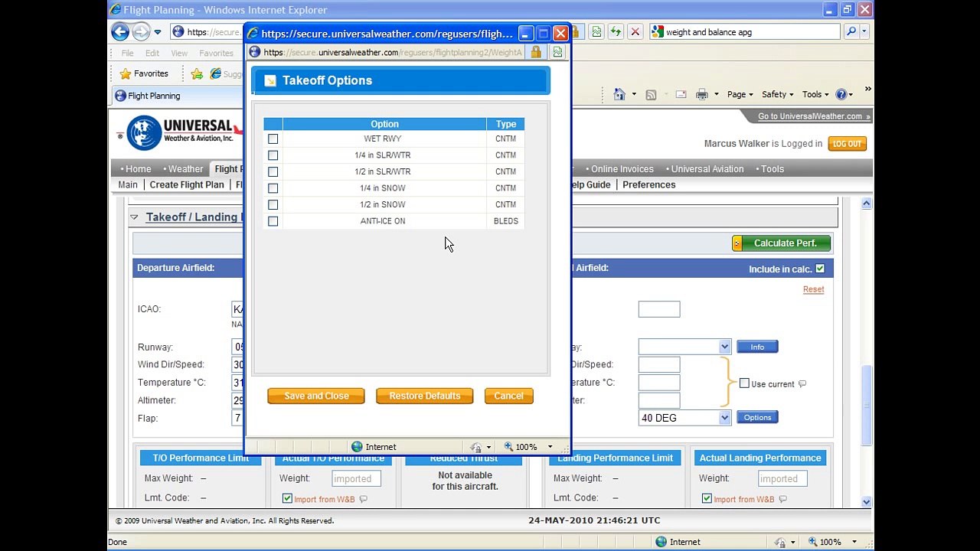Click the search magnifier icon
The image size is (980, 551).
[851, 32]
